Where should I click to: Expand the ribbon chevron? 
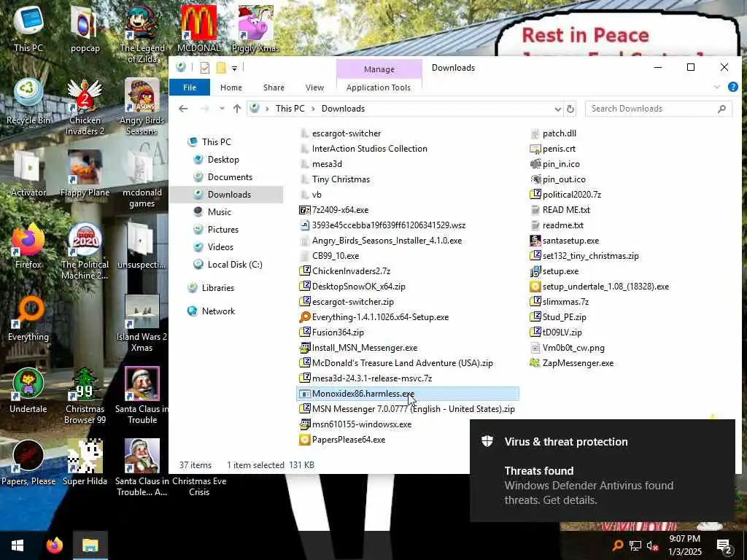(717, 87)
